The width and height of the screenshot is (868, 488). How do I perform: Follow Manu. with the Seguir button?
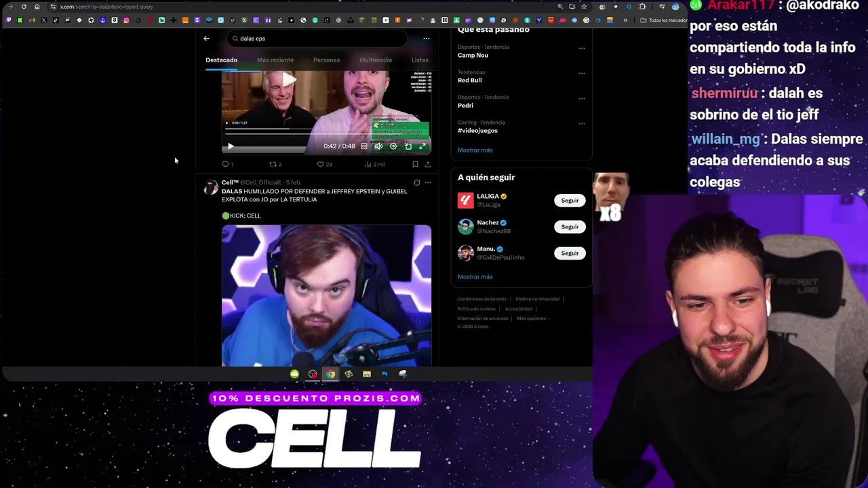(x=570, y=253)
